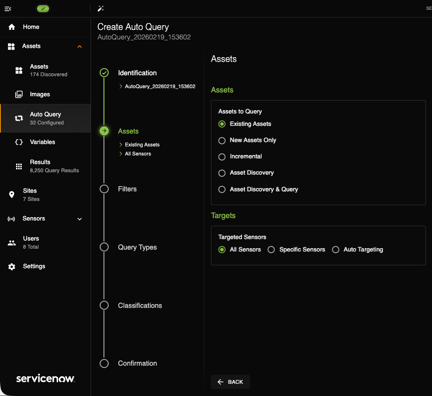Expand the Sensors sidebar section chevron
This screenshot has height=396, width=432.
click(x=79, y=219)
